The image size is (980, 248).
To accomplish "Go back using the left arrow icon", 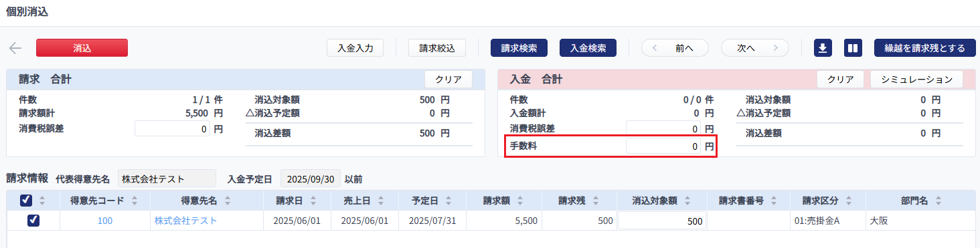I will (15, 48).
